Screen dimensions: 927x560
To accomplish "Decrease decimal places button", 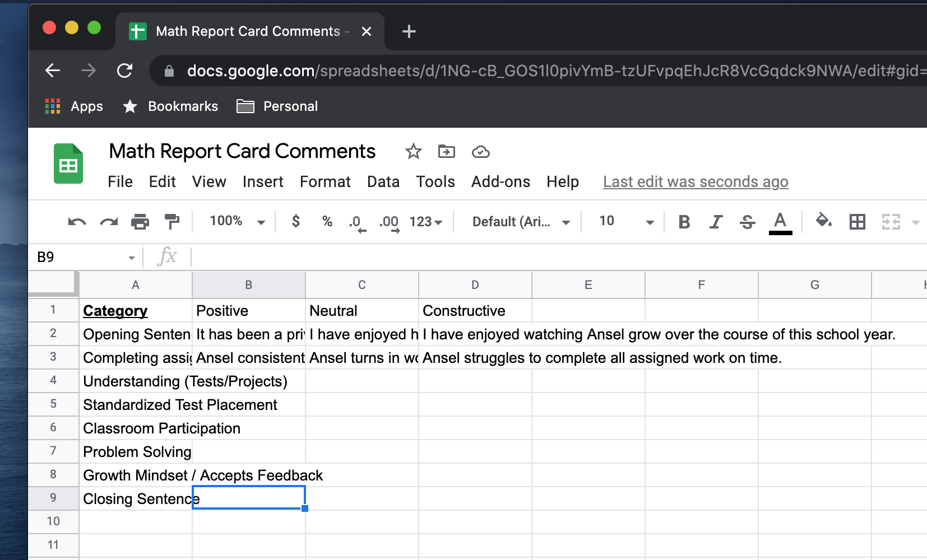I will pyautogui.click(x=357, y=223).
